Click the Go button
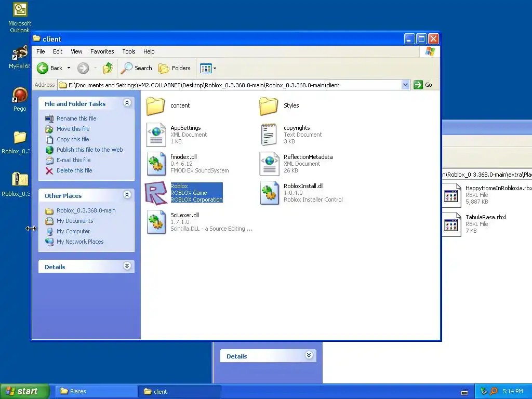The width and height of the screenshot is (532, 399). (x=423, y=85)
